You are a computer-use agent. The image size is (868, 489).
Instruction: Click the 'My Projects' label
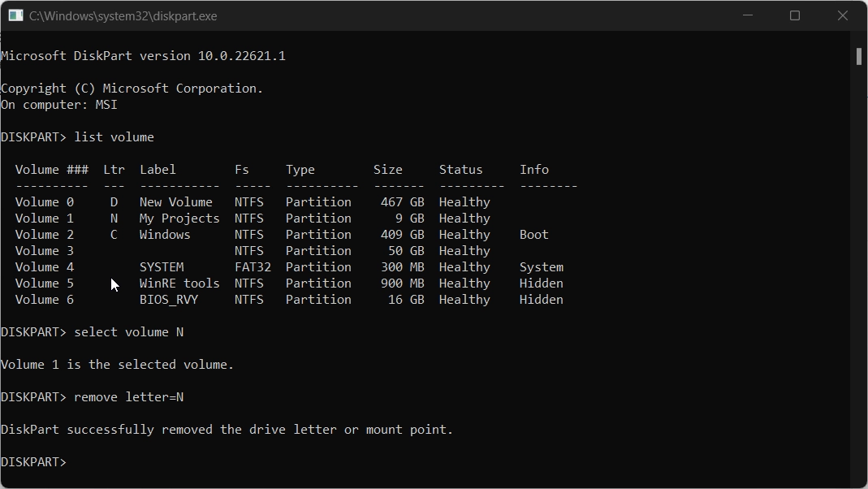point(179,219)
